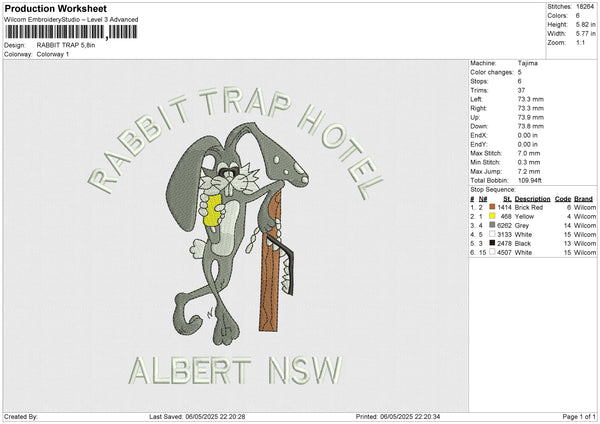The width and height of the screenshot is (600, 424).
Task: Click the 'Left:' measurement label
Action: click(476, 99)
